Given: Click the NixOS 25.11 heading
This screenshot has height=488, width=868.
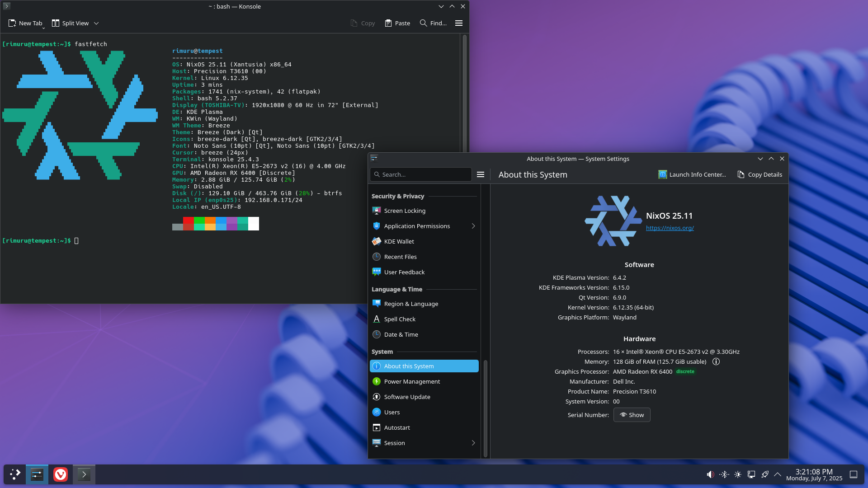Looking at the screenshot, I should (669, 216).
